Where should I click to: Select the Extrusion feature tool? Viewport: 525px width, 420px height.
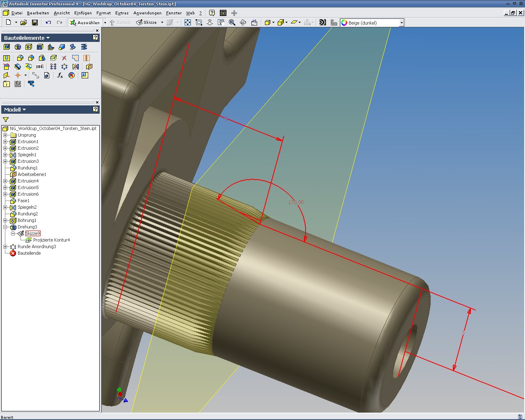(x=7, y=47)
